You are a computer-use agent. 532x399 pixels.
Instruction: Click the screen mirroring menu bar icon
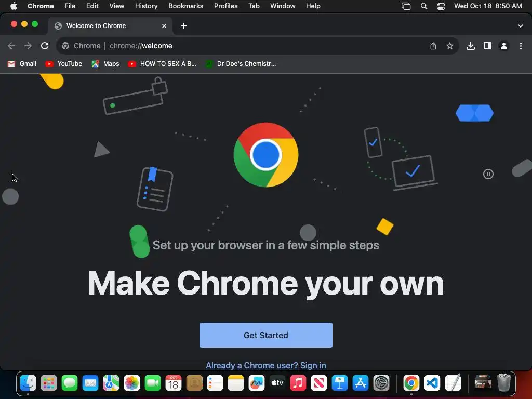tap(406, 6)
